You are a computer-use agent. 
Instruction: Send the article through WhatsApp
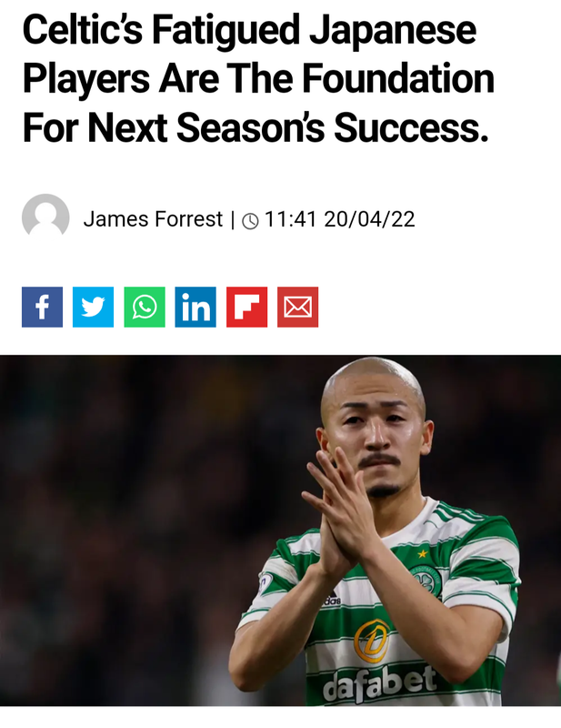click(x=145, y=307)
